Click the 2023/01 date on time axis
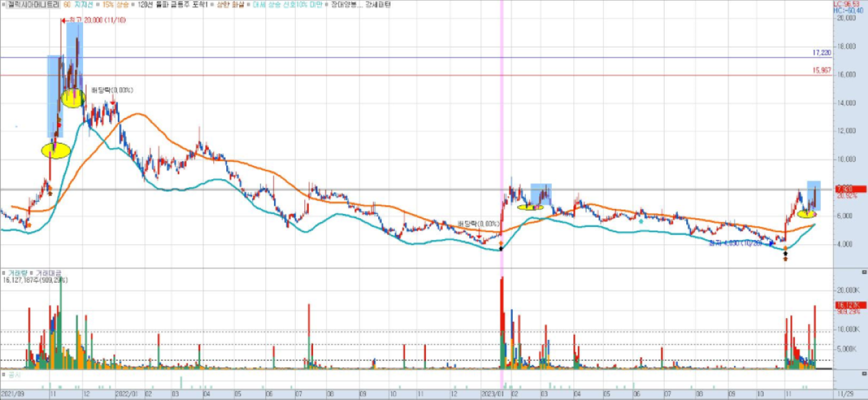Viewport: 868px width, 400px height. point(493,393)
